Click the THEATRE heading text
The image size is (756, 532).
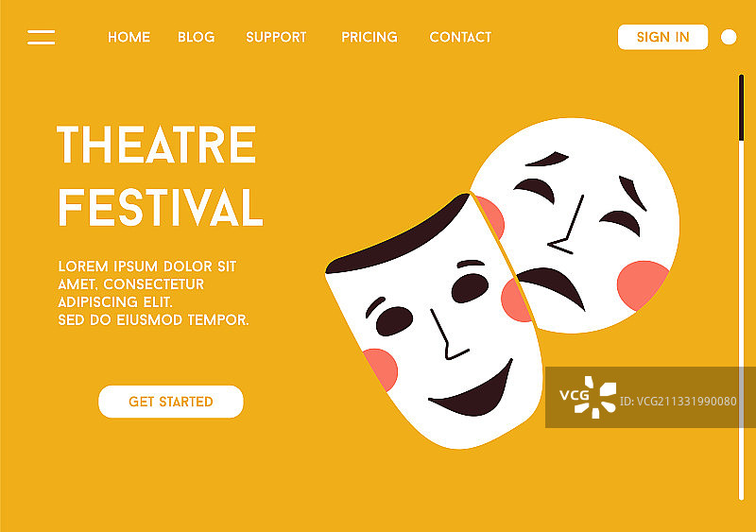[156, 145]
